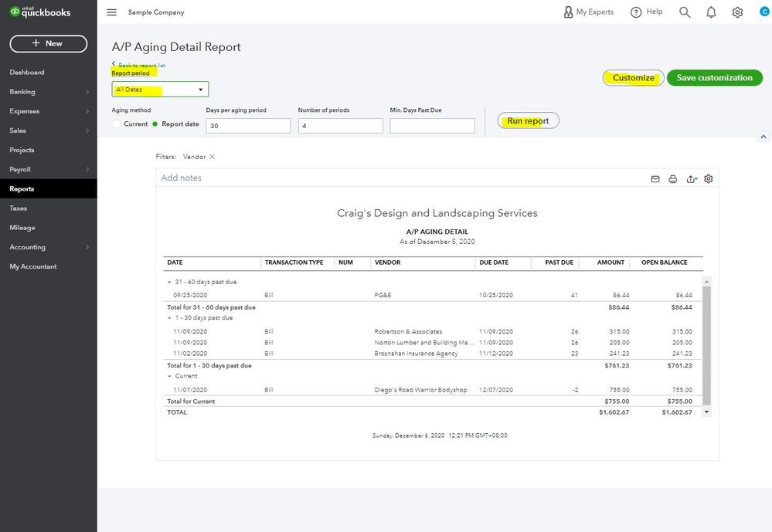Click the search magnifier icon
Viewport: 772px width, 532px height.
[x=685, y=12]
